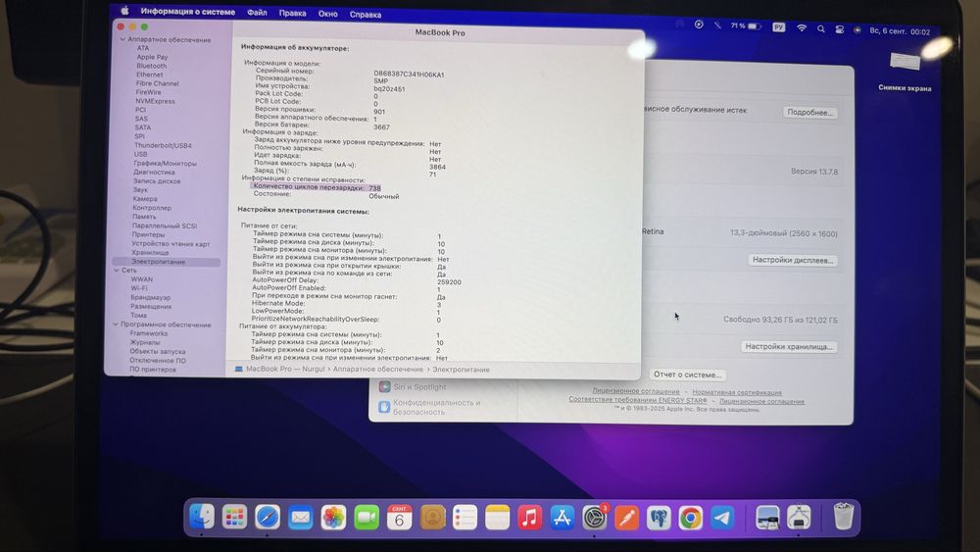Open Notes app in the Dock

tap(498, 518)
